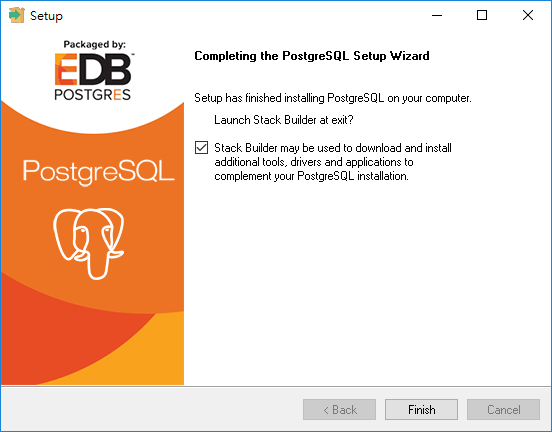Click the Setup title text in title bar
The image size is (552, 432).
click(x=46, y=16)
